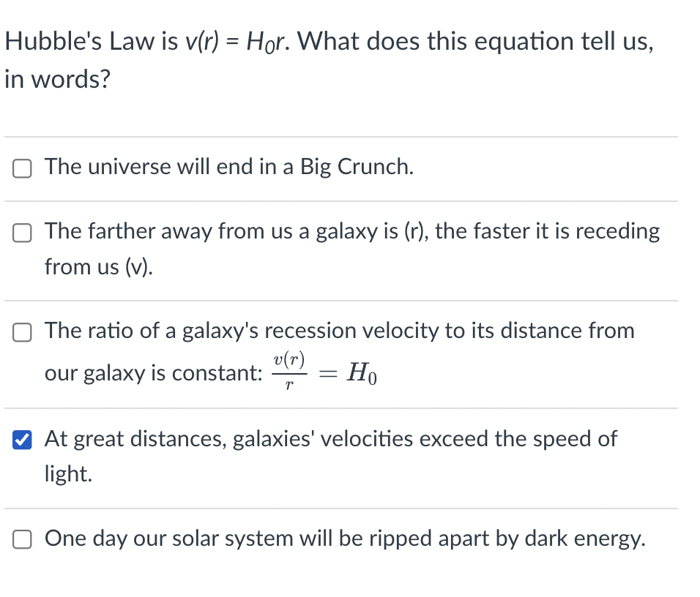700x597 pixels.
Task: Click the Big Crunch answer text
Action: coord(229,167)
